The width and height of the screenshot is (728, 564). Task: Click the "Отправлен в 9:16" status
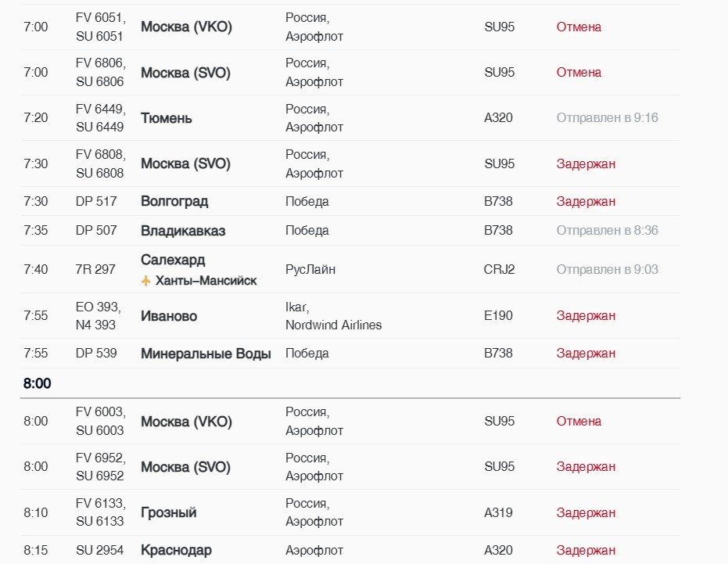(607, 118)
